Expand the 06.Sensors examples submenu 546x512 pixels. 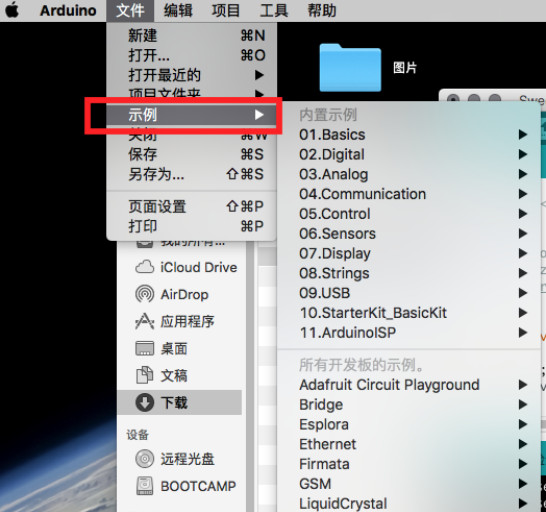click(x=408, y=233)
